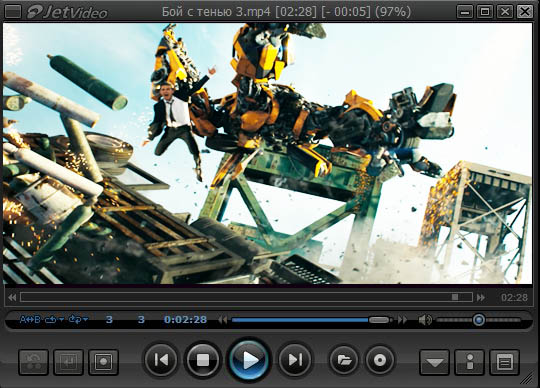The width and height of the screenshot is (540, 388).
Task: Open the file information button
Action: coord(470,362)
